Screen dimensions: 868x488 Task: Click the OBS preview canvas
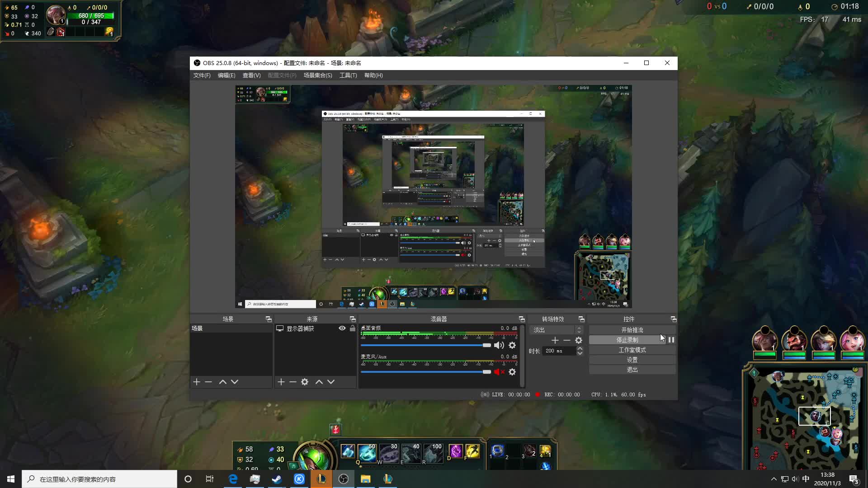coord(433,197)
